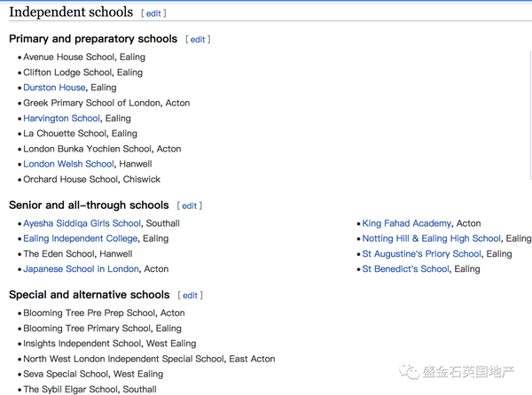The image size is (532, 395).
Task: Select London Bunka Yochien School, Acton
Action: point(102,149)
